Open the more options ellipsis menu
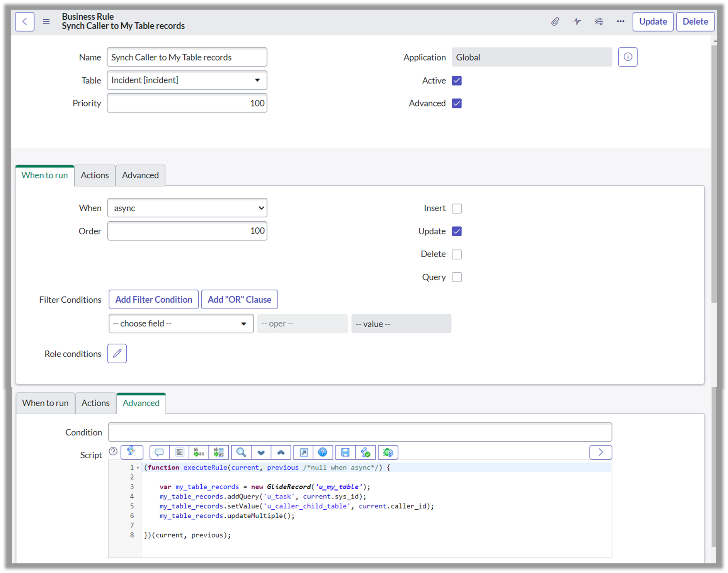This screenshot has height=573, width=728. [x=620, y=22]
